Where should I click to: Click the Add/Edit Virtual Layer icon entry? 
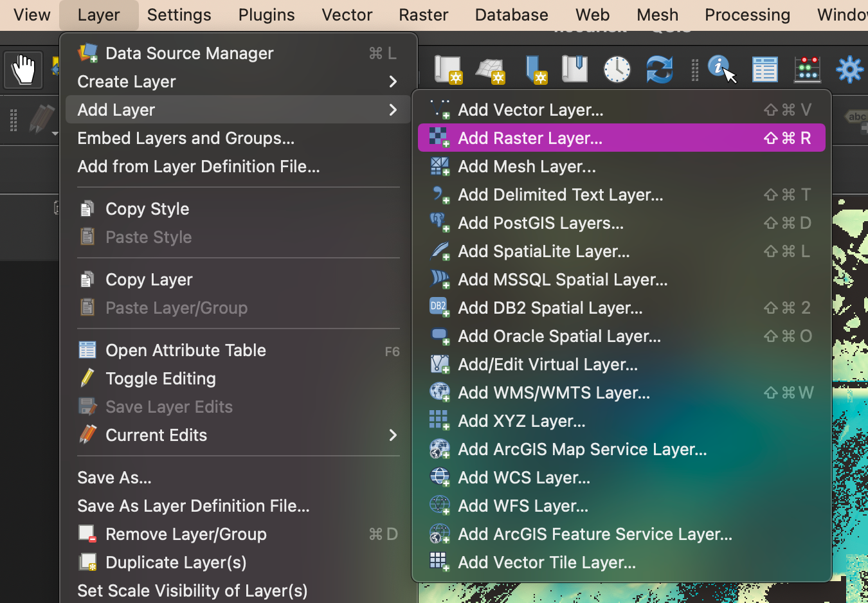pyautogui.click(x=440, y=364)
